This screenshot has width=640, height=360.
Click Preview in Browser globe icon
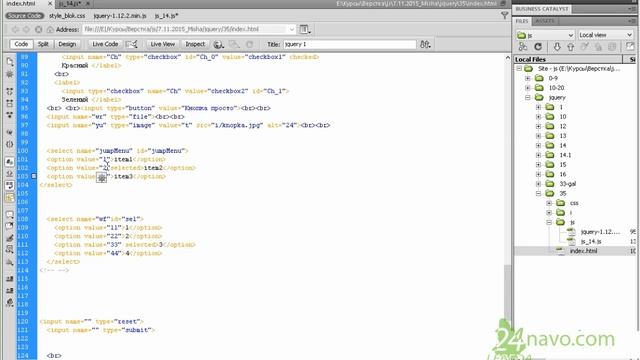(x=218, y=44)
